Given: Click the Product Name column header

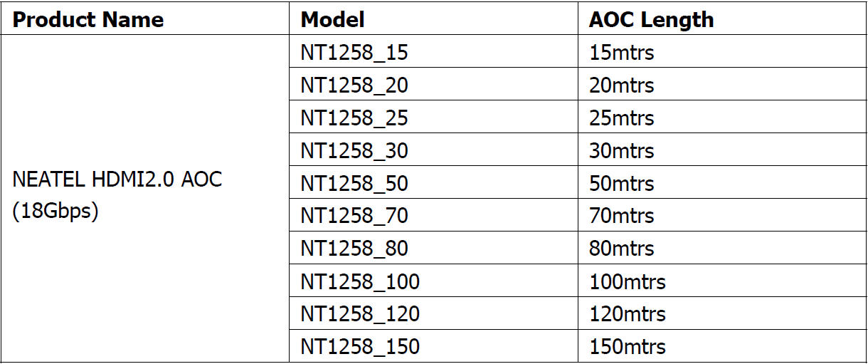Looking at the screenshot, I should pos(88,19).
